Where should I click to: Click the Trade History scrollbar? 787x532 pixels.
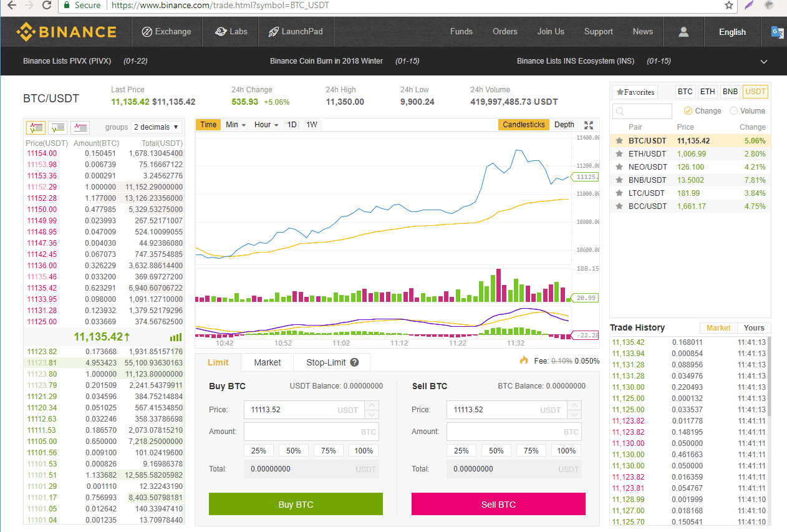tap(769, 377)
